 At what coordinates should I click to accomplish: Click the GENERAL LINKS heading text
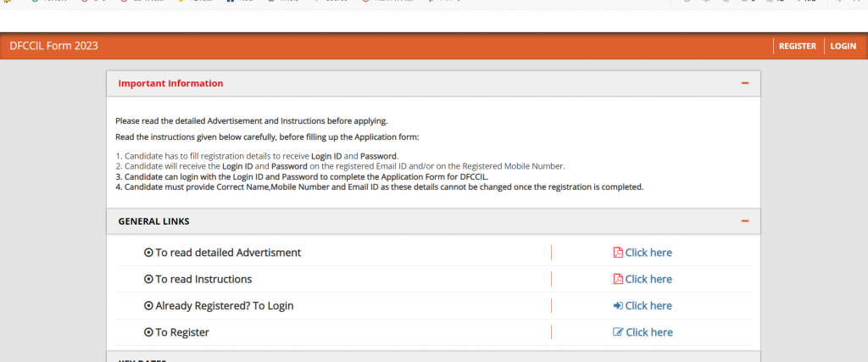coord(154,221)
